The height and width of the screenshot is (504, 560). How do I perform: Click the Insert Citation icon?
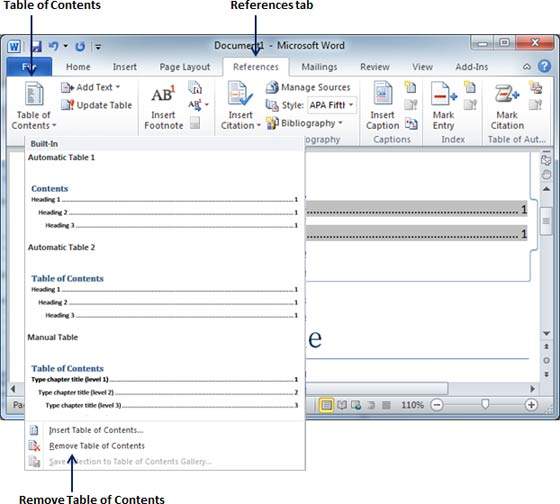pos(240,94)
